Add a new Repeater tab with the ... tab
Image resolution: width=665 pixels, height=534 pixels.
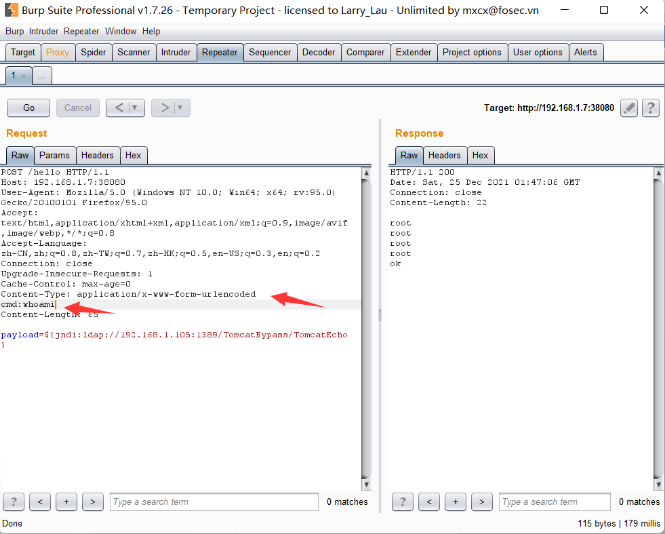42,76
